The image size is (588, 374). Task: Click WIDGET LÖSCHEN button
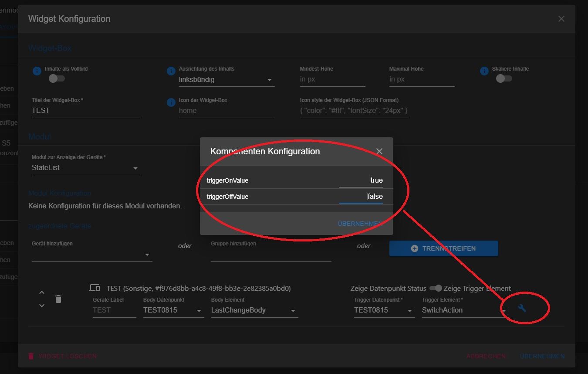[62, 356]
